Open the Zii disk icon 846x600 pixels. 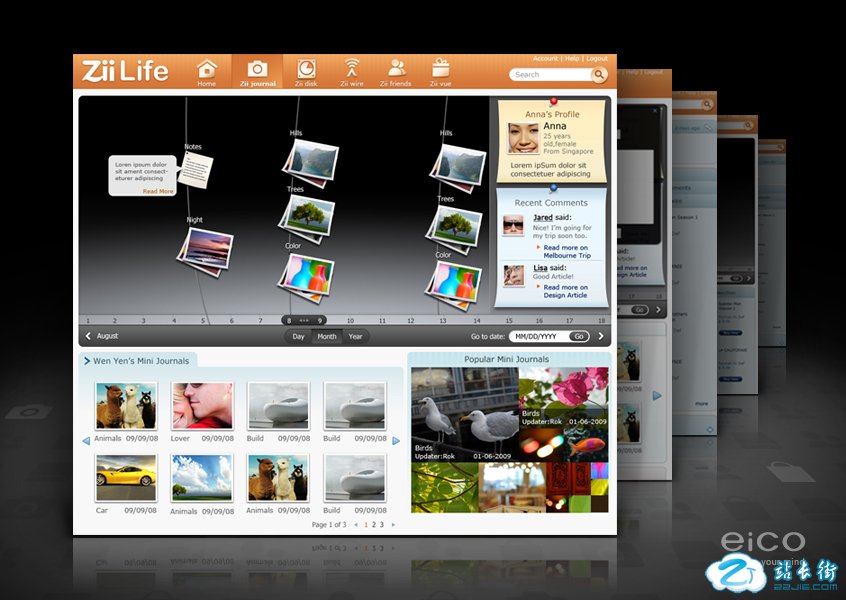tap(305, 69)
